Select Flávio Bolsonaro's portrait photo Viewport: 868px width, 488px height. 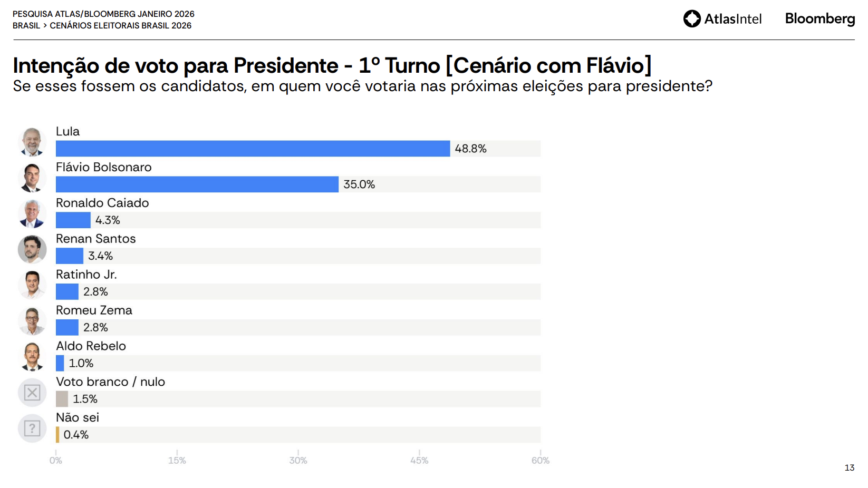pos(32,178)
